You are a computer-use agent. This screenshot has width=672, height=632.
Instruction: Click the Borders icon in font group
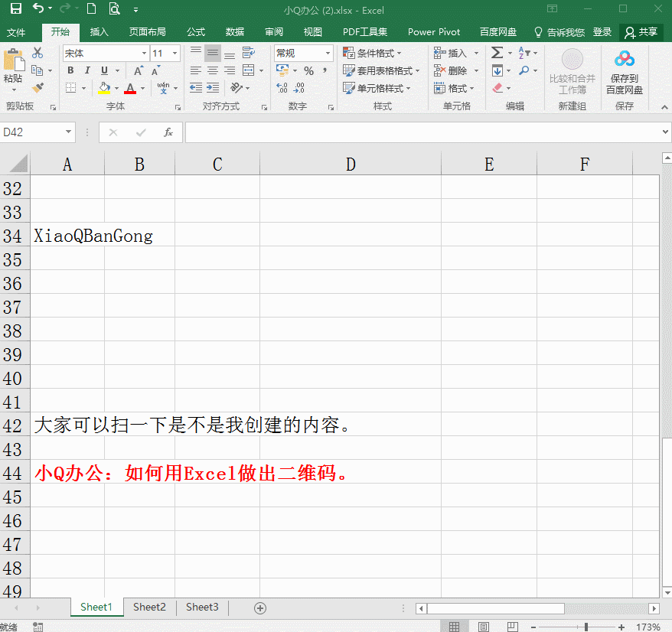70,88
